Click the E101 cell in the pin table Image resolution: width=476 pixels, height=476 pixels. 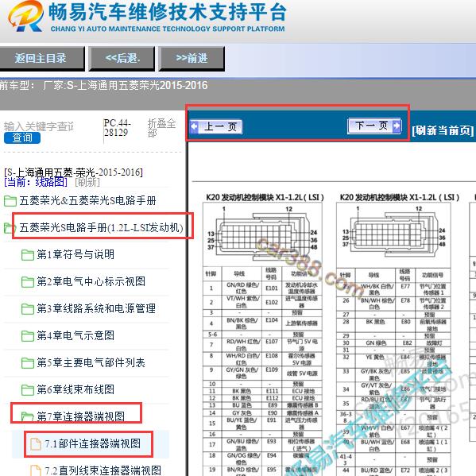tap(272, 288)
